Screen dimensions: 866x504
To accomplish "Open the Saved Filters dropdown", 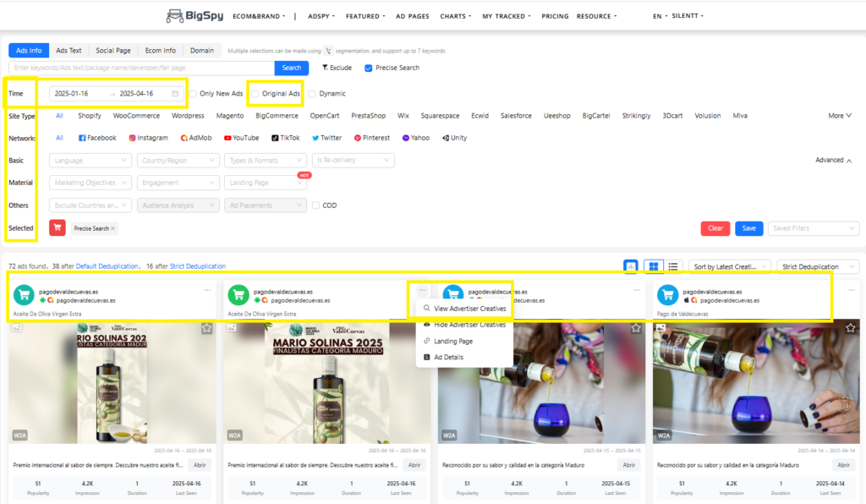I will point(814,228).
